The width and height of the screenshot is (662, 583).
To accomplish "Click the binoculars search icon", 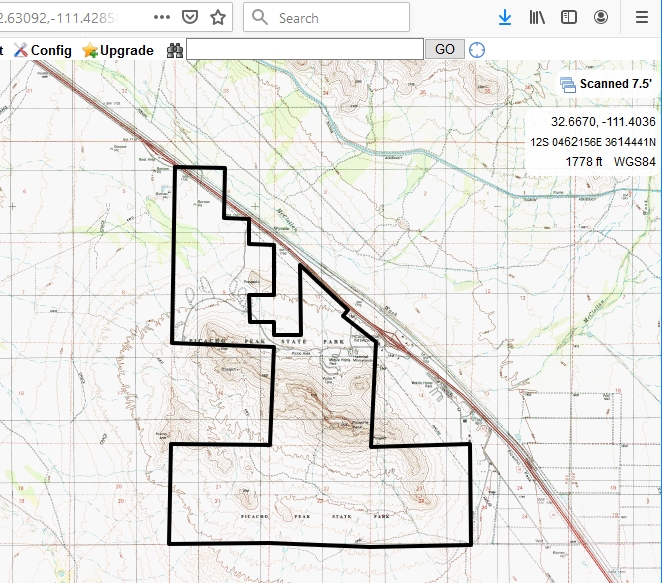I will [175, 50].
